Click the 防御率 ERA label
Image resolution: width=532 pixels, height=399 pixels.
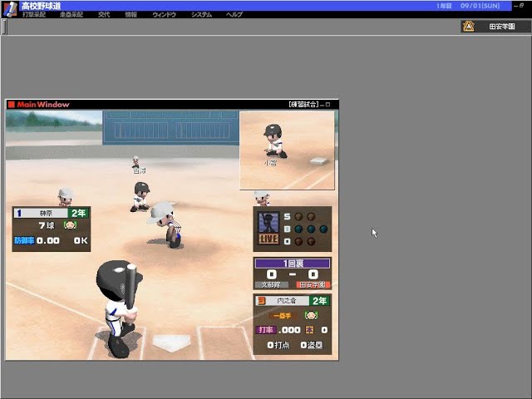[24, 240]
